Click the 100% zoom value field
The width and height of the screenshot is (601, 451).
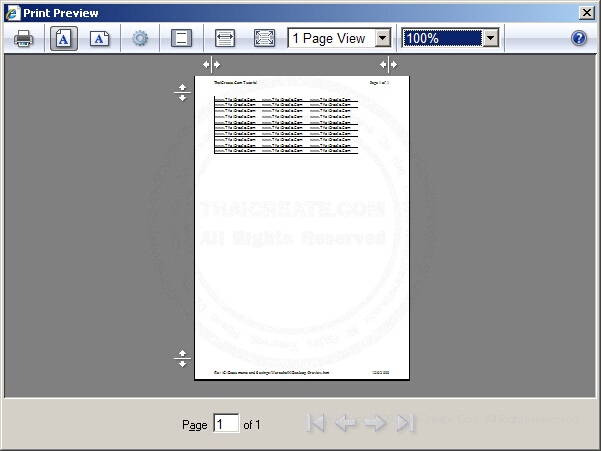pos(442,38)
